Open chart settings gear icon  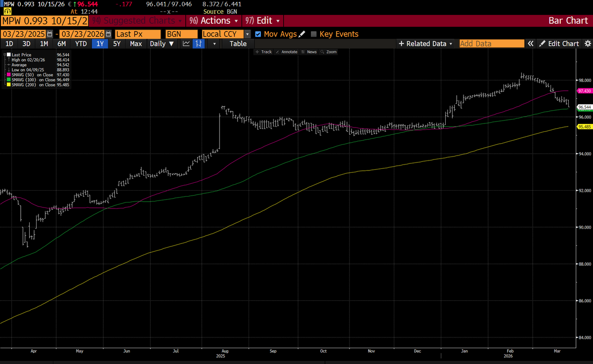tap(587, 43)
